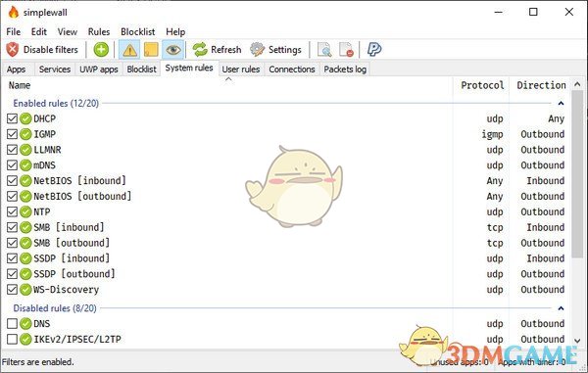Click the PayPal donate icon
The width and height of the screenshot is (588, 373).
[374, 49]
